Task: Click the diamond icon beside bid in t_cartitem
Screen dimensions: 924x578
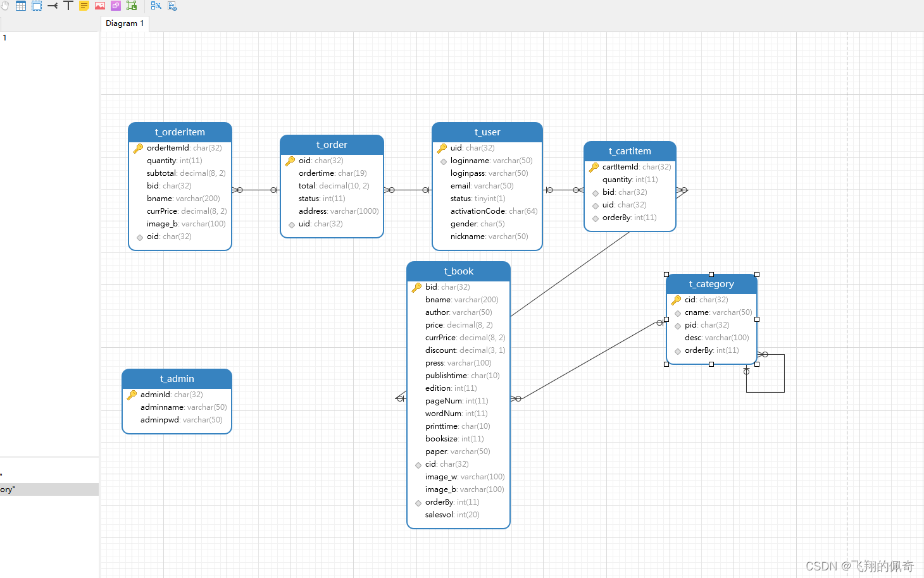Action: click(596, 194)
